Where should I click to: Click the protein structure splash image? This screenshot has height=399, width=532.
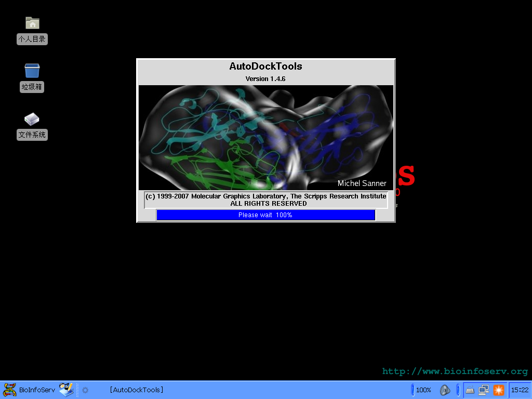(x=266, y=137)
